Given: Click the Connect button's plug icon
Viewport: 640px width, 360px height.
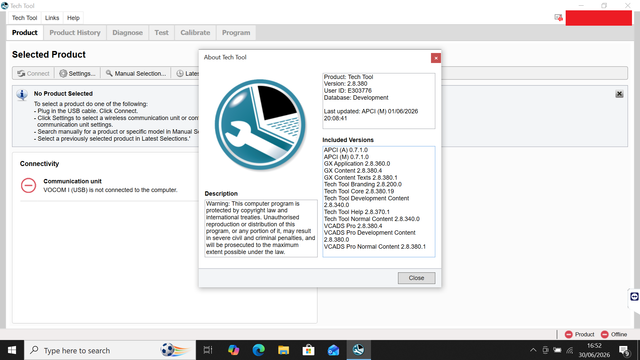Looking at the screenshot, I should click(21, 73).
